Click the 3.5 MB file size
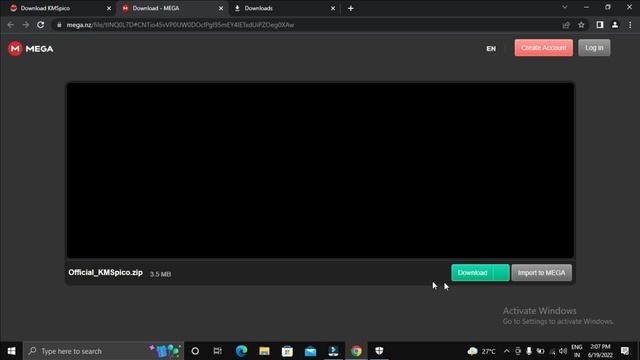 tap(160, 274)
